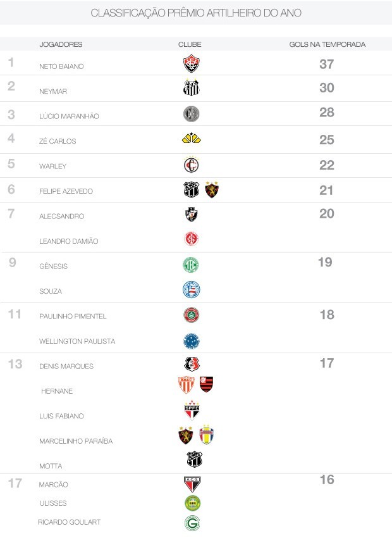The width and height of the screenshot is (392, 538).
Task: Click the crest beside Marcão
Action: (192, 484)
